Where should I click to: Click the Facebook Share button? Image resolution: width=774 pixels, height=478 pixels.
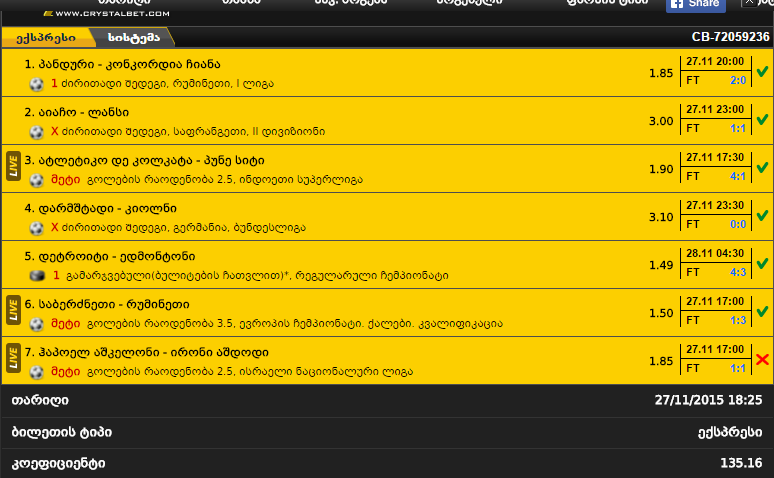696,4
